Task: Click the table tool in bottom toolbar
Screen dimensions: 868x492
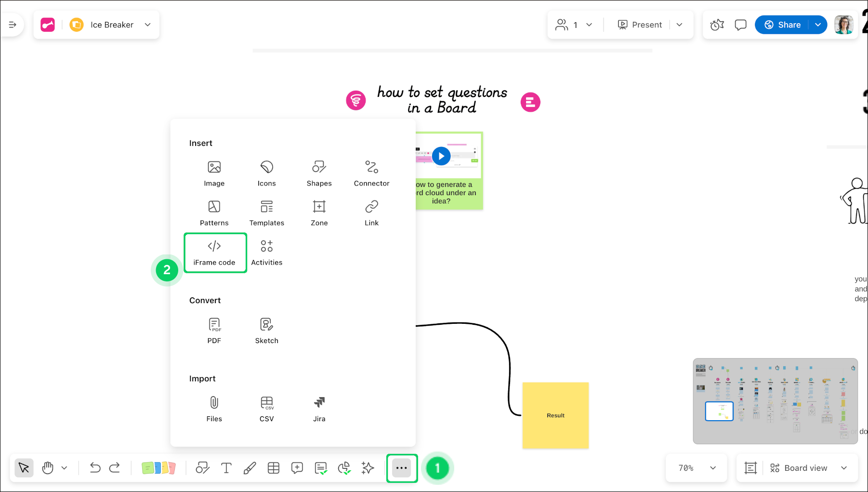Action: (x=274, y=468)
